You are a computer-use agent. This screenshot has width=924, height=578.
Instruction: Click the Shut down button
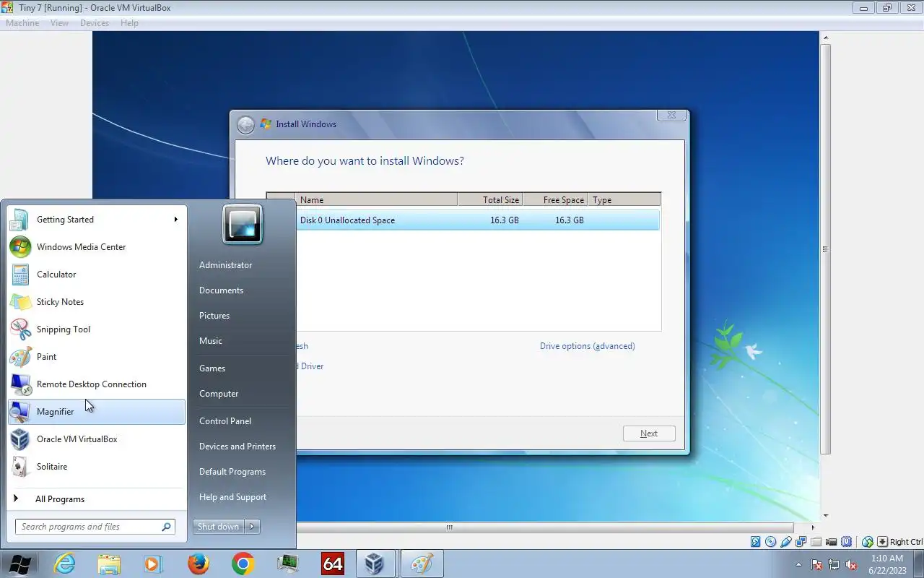(x=219, y=527)
